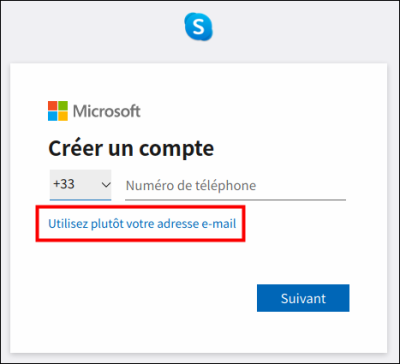This screenshot has width=400, height=364.
Task: Click the Microsoft four-square logo
Action: point(58,111)
